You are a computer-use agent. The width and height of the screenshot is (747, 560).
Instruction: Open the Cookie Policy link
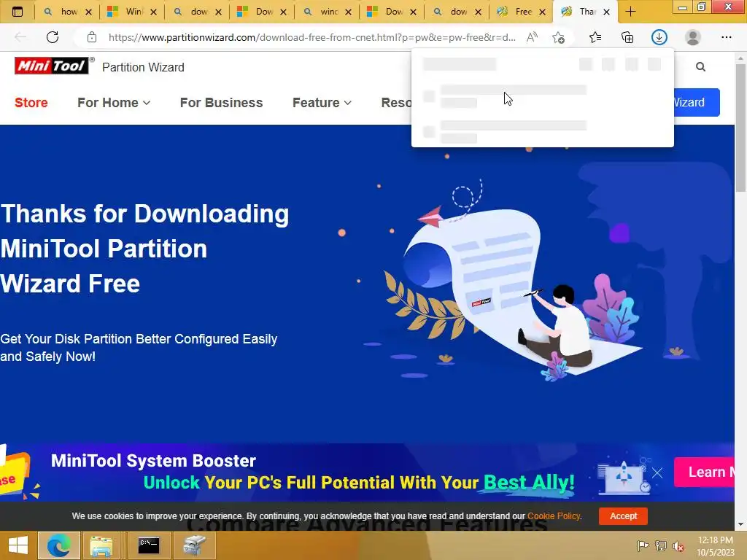click(x=554, y=516)
